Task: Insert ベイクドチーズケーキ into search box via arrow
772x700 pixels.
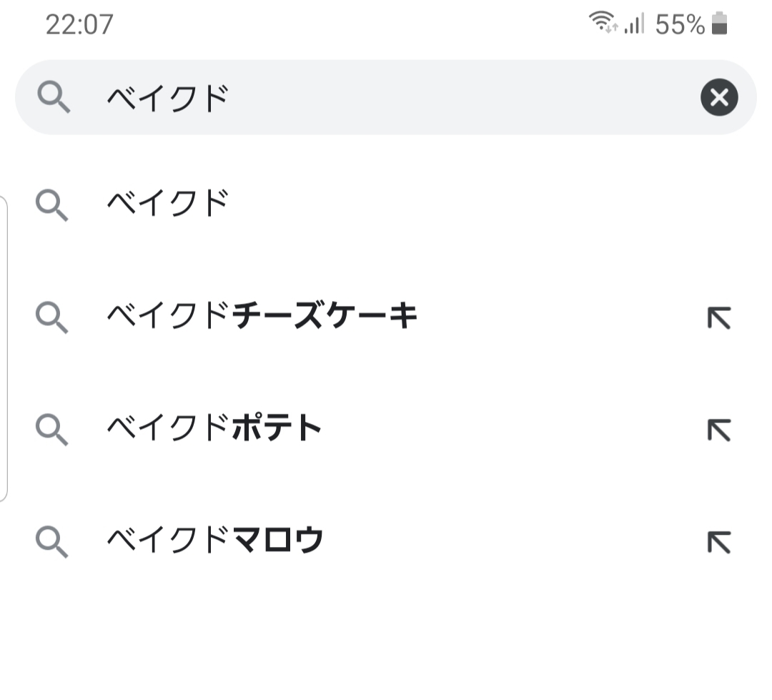Action: (718, 317)
